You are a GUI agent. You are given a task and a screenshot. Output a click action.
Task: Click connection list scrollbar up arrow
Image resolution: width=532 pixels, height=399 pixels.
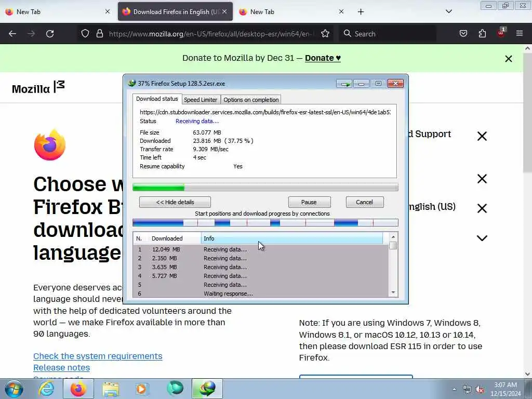click(393, 237)
